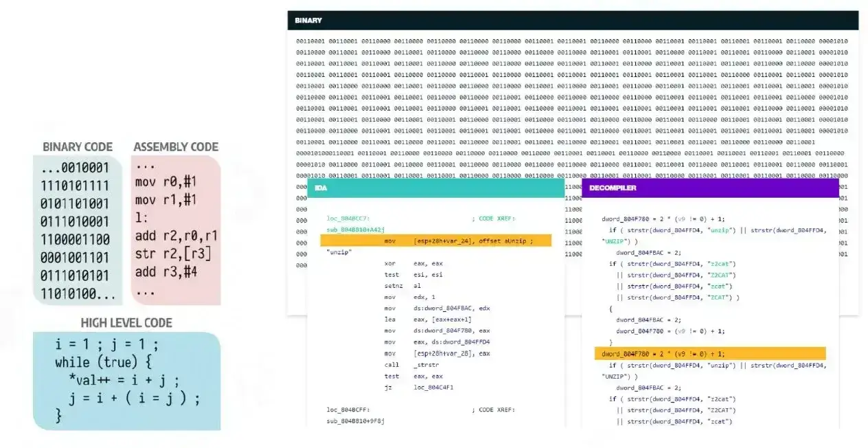Select the orange highlighted decompiler line
Image resolution: width=868 pixels, height=448 pixels.
[710, 354]
